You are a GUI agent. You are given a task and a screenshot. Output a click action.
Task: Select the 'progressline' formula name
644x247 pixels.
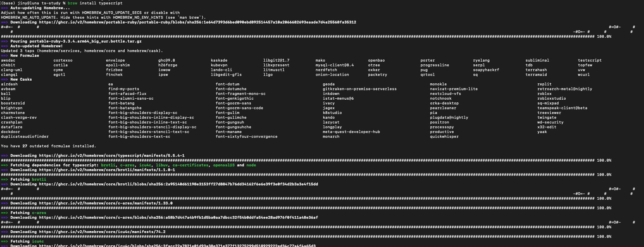click(435, 65)
